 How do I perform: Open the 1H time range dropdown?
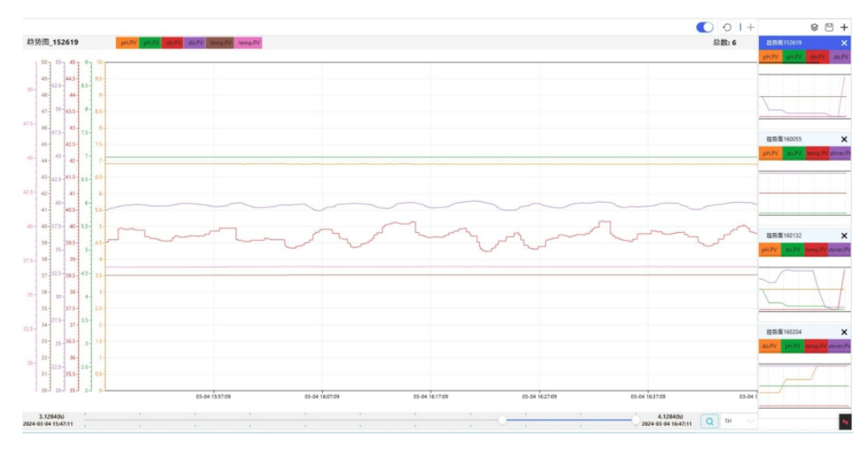tap(739, 421)
